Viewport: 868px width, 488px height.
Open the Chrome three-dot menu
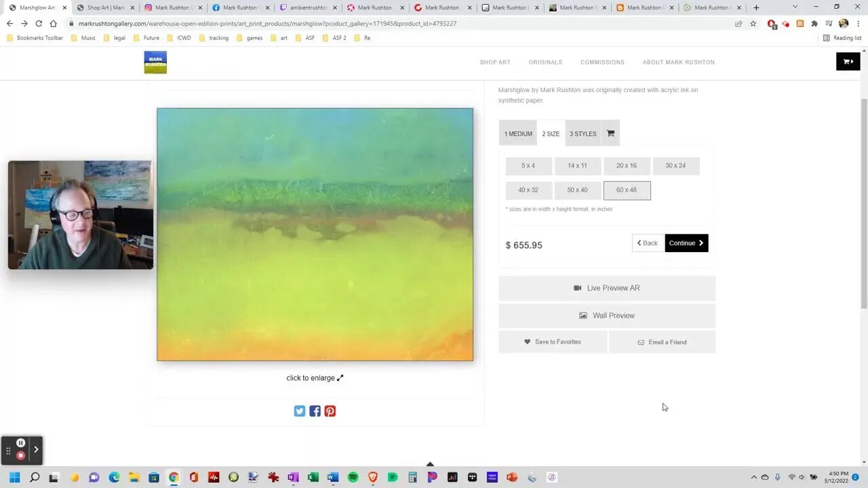[858, 23]
